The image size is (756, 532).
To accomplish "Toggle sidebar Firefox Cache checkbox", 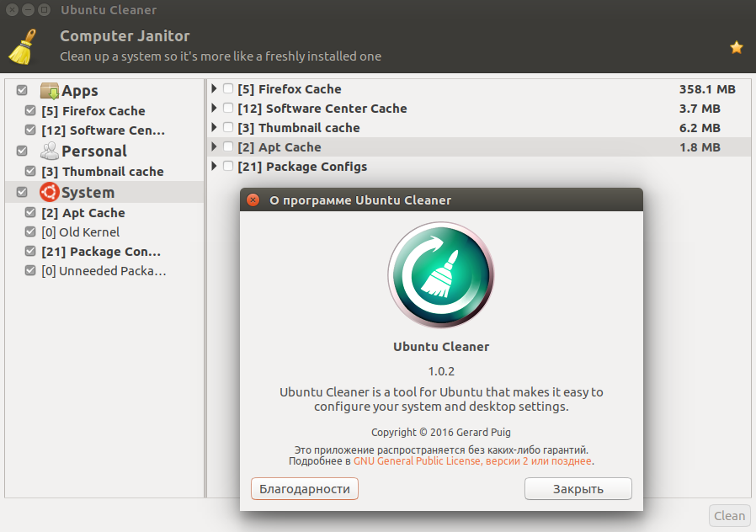I will click(30, 110).
